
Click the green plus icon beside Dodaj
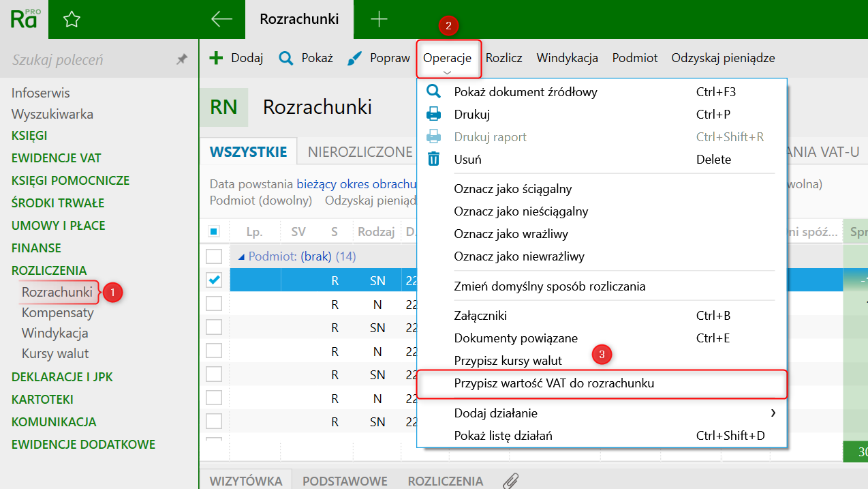pos(216,58)
